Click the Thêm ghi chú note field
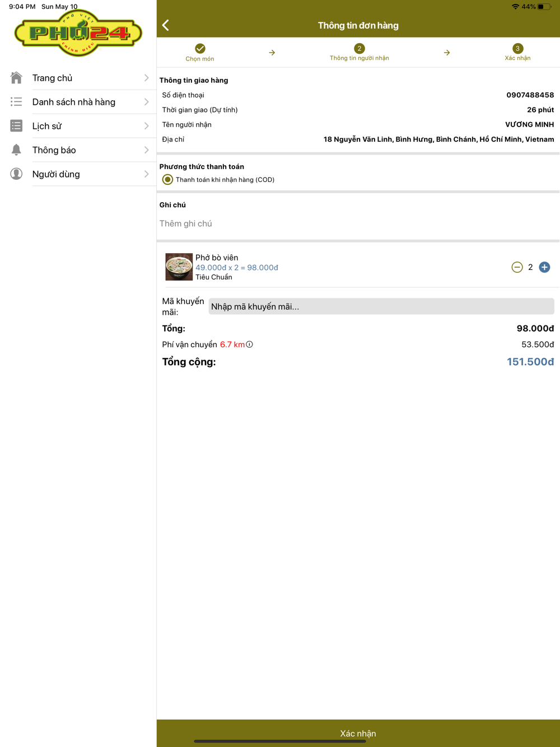The image size is (560, 747). coord(358,223)
